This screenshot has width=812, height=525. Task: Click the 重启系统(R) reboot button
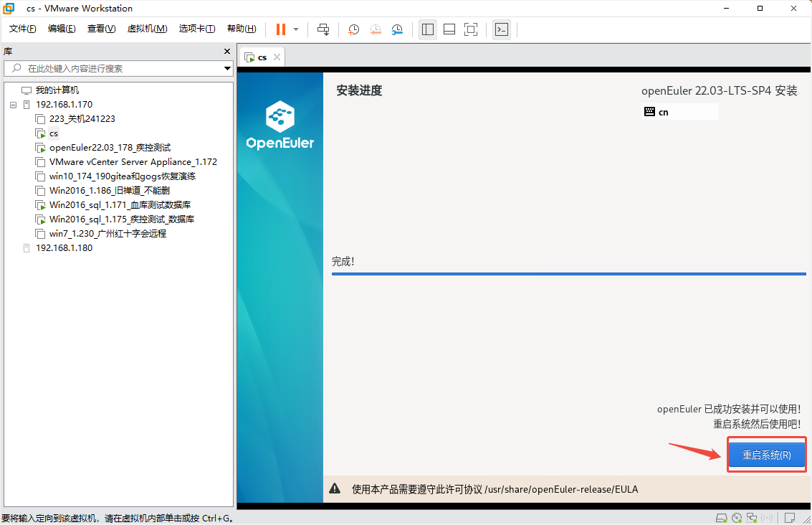point(766,455)
